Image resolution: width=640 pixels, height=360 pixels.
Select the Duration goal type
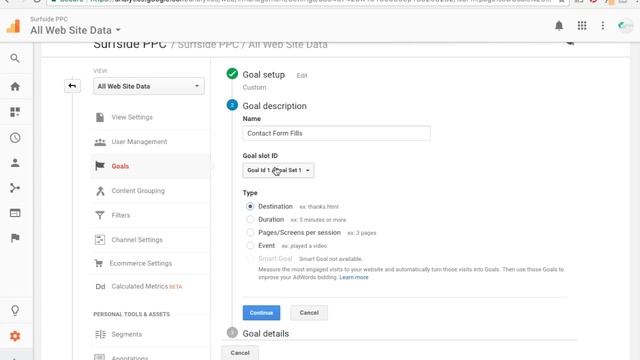(250, 220)
